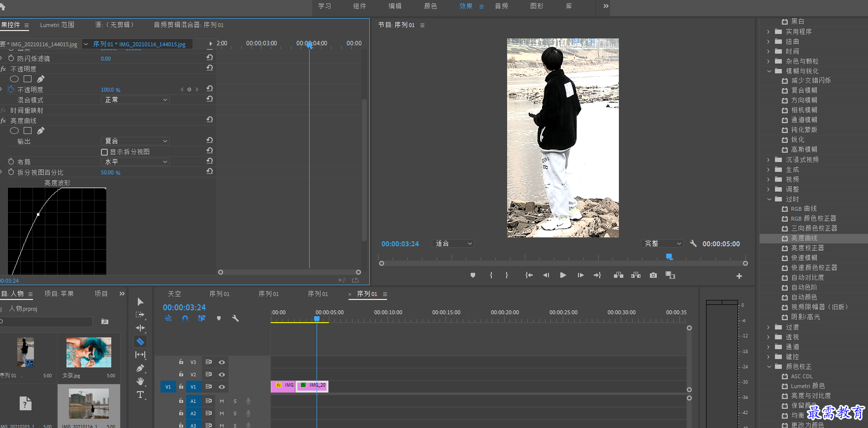Mute the A1 audio track
Viewport: 868px width, 428px height.
[x=222, y=401]
